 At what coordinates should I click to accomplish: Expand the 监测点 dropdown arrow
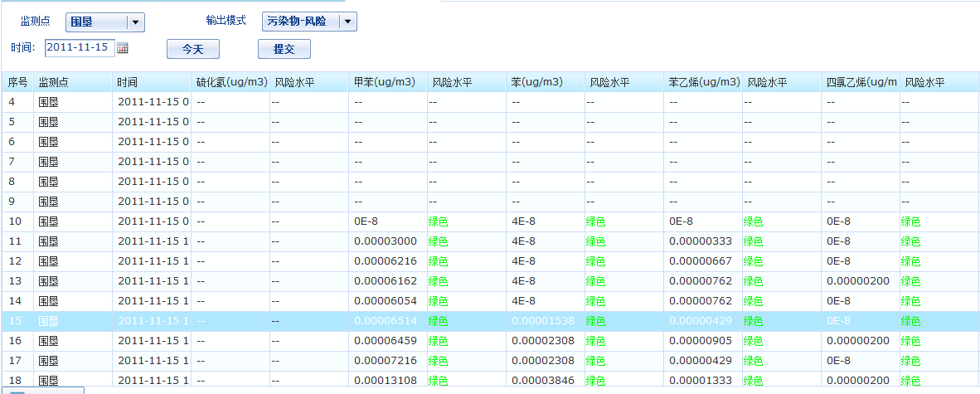[x=136, y=22]
